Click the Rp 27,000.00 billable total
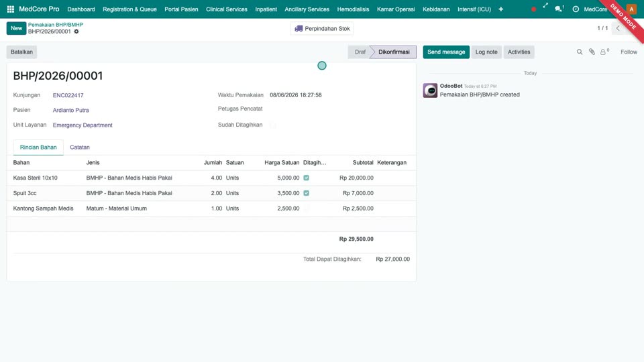644x362 pixels. pos(392,259)
